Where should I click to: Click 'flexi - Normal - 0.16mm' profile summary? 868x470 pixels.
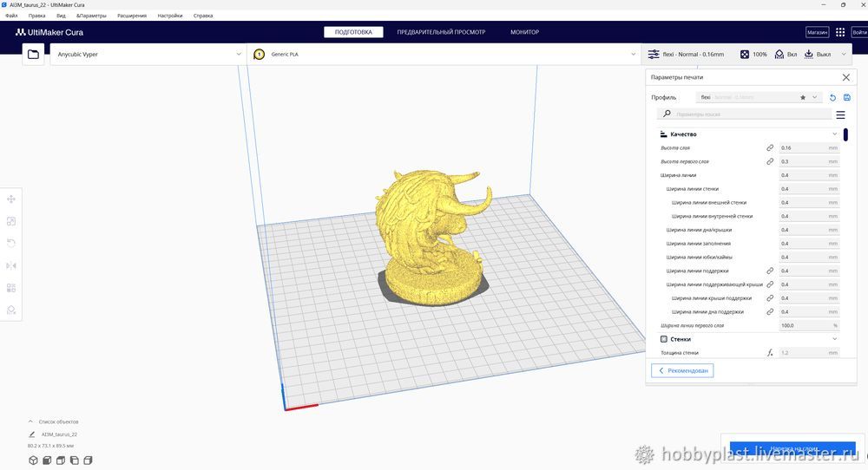(x=693, y=54)
